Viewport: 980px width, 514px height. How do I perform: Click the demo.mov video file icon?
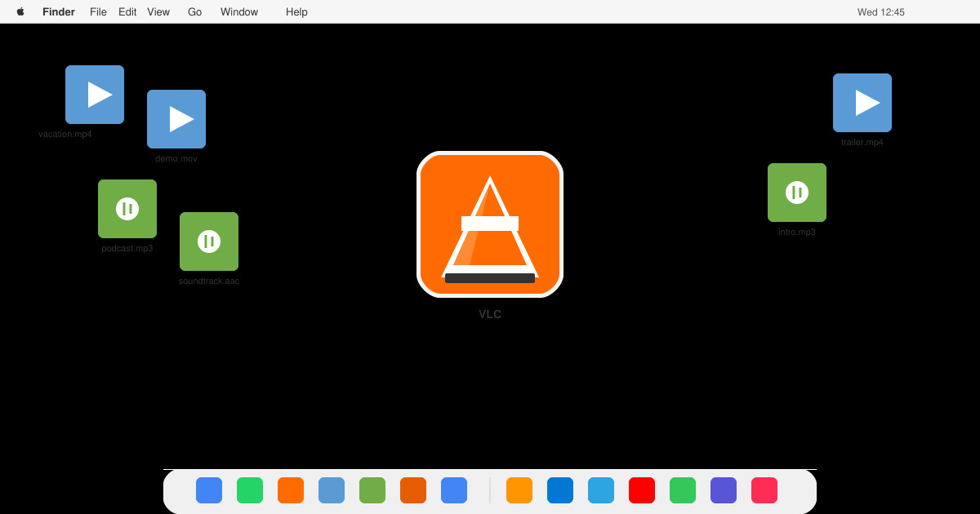(x=176, y=119)
